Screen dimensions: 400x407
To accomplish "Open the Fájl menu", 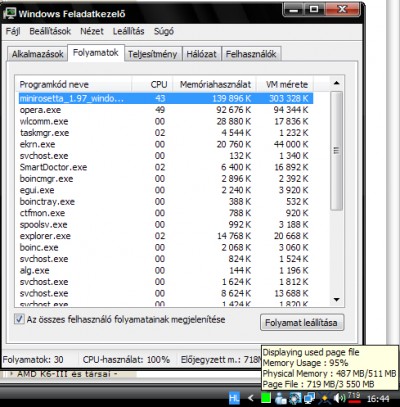I will (x=13, y=31).
